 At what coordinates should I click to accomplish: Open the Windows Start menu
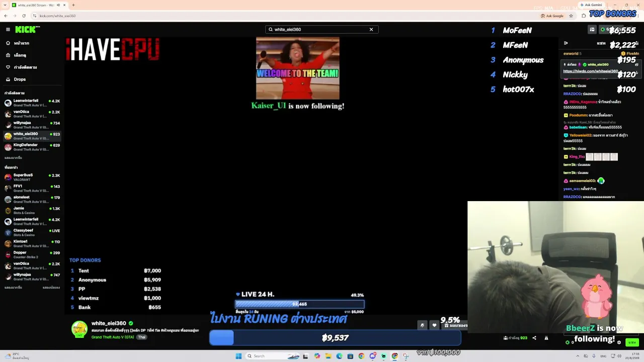pyautogui.click(x=238, y=356)
